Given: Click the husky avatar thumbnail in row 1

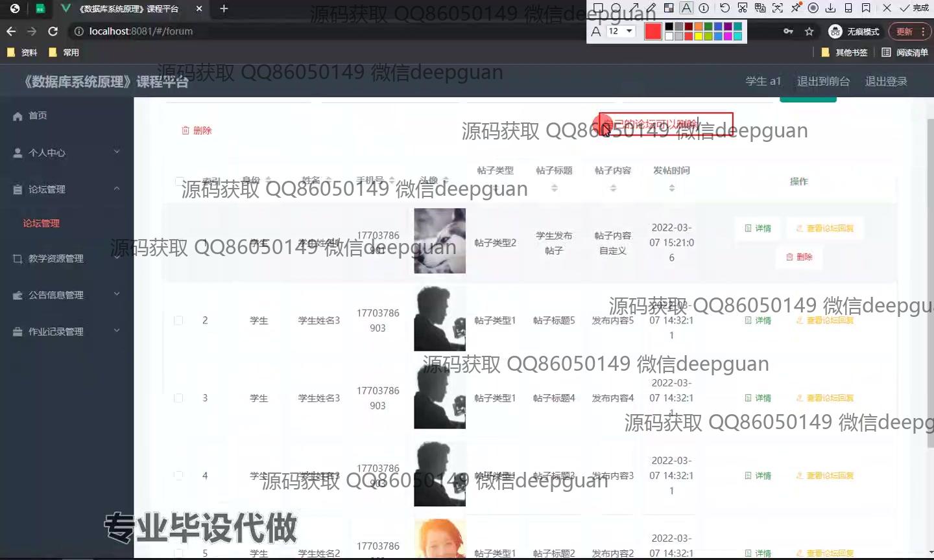Looking at the screenshot, I should point(440,240).
